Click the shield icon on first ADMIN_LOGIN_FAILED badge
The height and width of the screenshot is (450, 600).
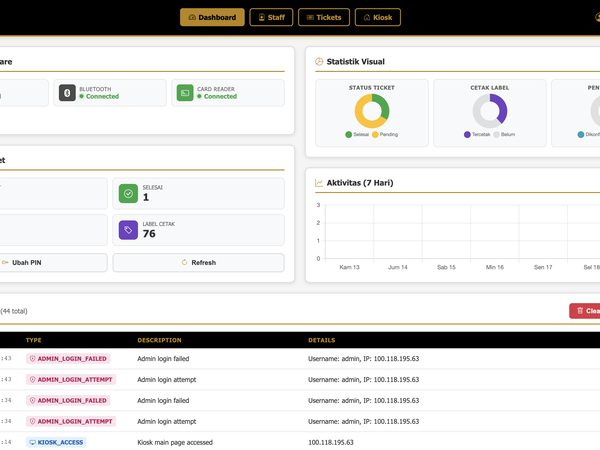click(33, 359)
